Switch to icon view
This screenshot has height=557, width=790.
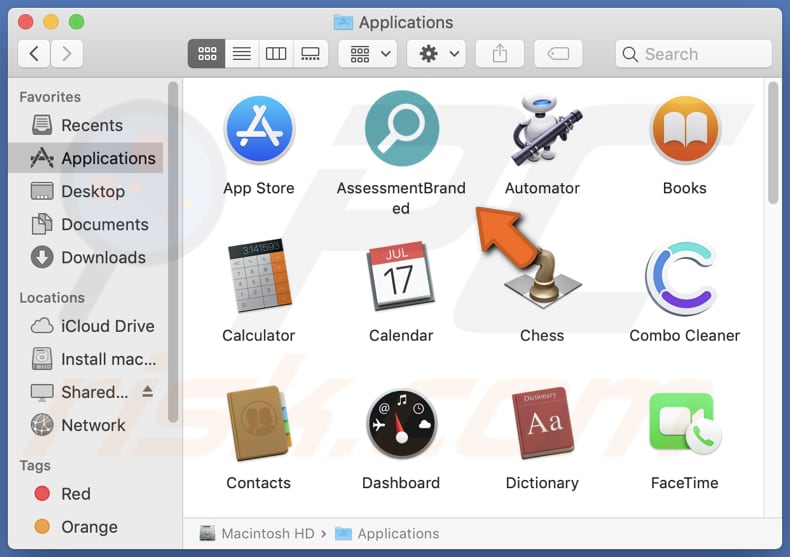click(x=207, y=53)
